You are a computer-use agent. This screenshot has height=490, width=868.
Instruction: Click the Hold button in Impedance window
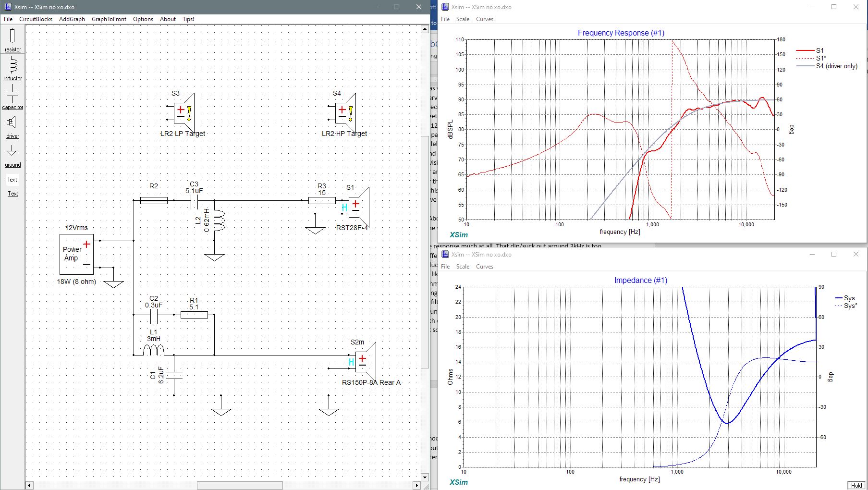(x=856, y=485)
